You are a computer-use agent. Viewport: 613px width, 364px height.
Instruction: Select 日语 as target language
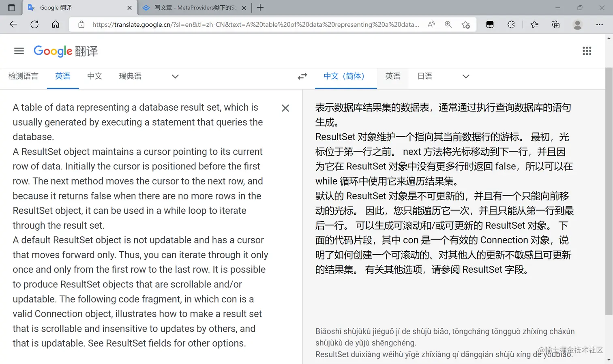click(x=425, y=76)
